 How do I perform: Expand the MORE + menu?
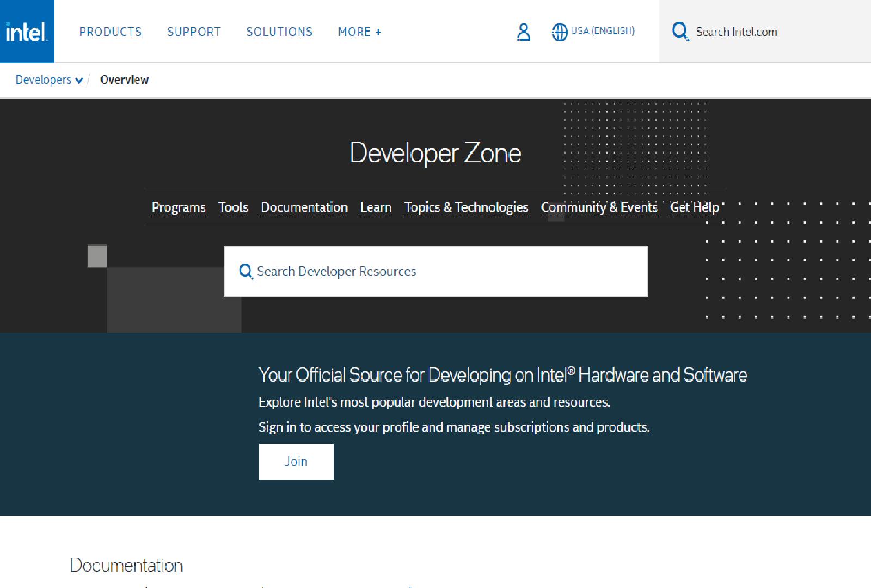point(359,32)
